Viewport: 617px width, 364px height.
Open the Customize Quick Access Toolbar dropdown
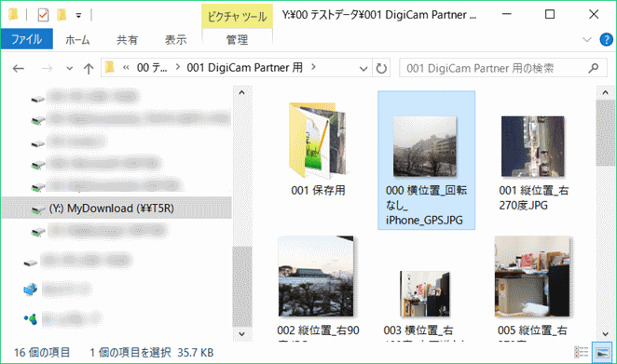(x=78, y=15)
